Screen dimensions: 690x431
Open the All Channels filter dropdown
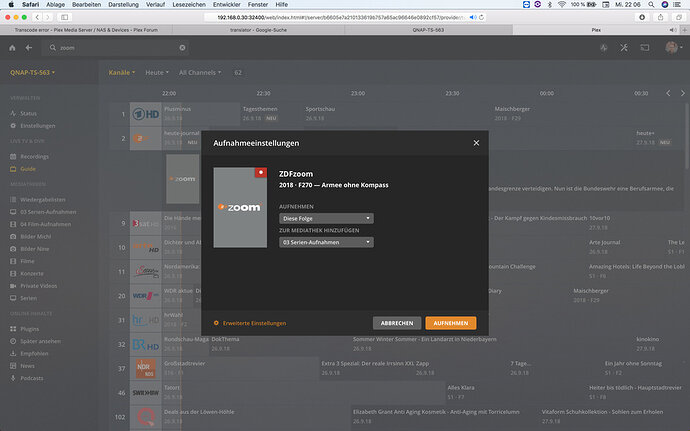[200, 73]
